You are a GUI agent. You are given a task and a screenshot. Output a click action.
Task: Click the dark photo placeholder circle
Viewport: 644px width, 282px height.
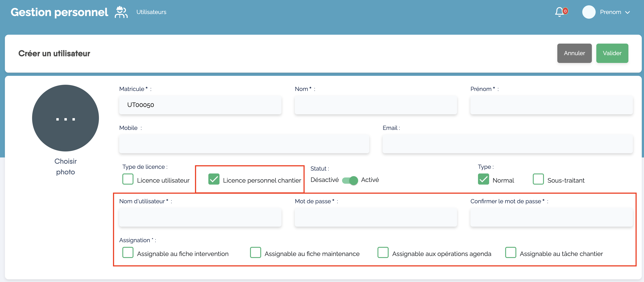tap(66, 118)
